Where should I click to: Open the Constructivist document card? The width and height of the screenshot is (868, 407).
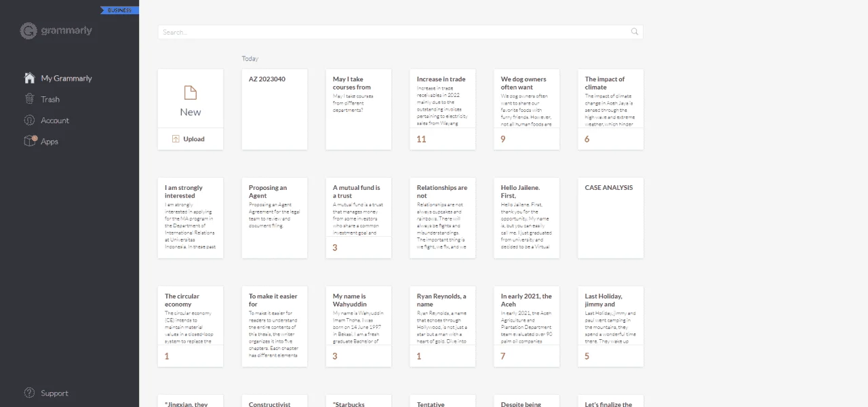(x=275, y=401)
